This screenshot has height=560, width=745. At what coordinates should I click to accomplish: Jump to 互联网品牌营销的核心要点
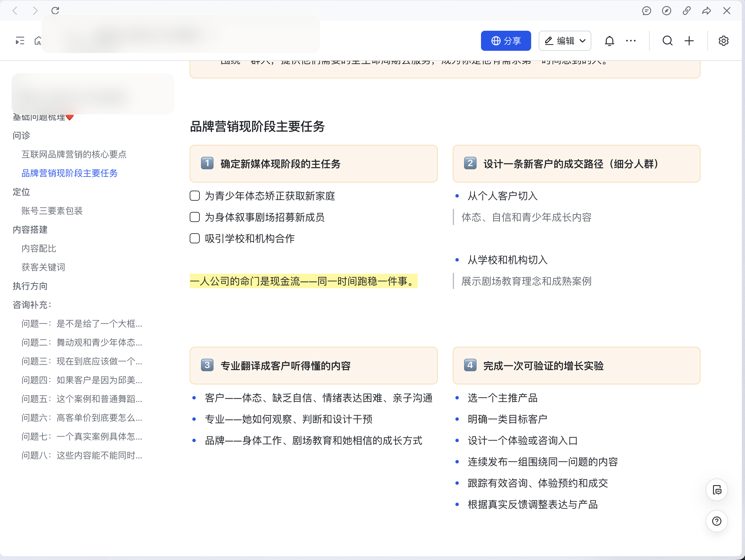point(74,154)
